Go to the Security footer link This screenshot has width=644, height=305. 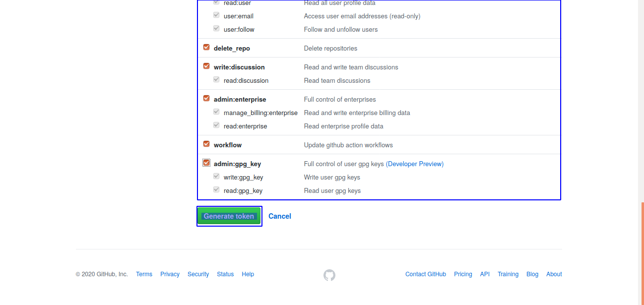pyautogui.click(x=198, y=274)
